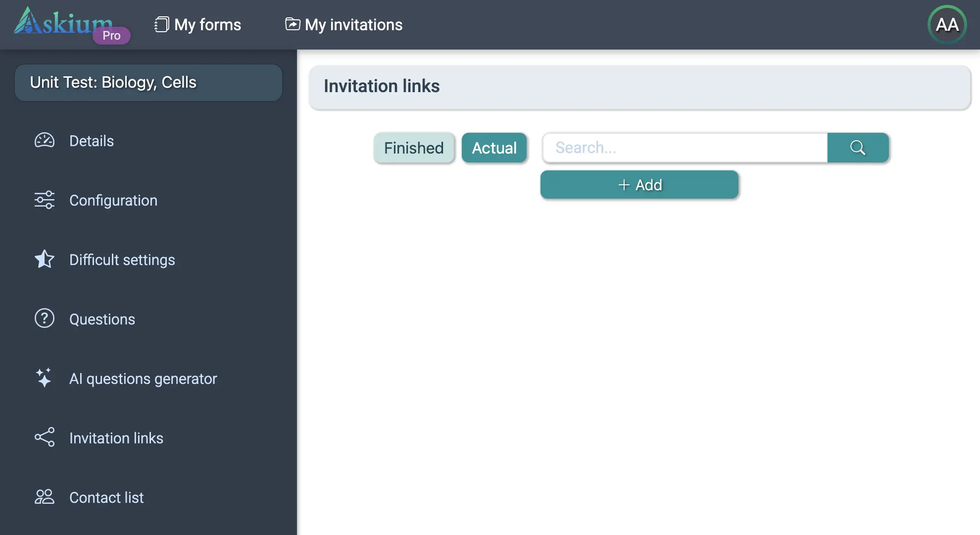Click the Difficult settings star icon
This screenshot has height=535, width=980.
(45, 259)
